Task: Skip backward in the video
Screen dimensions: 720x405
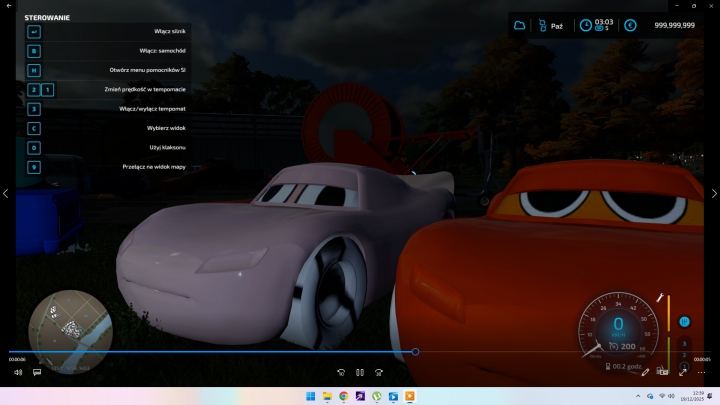Action: click(x=341, y=372)
